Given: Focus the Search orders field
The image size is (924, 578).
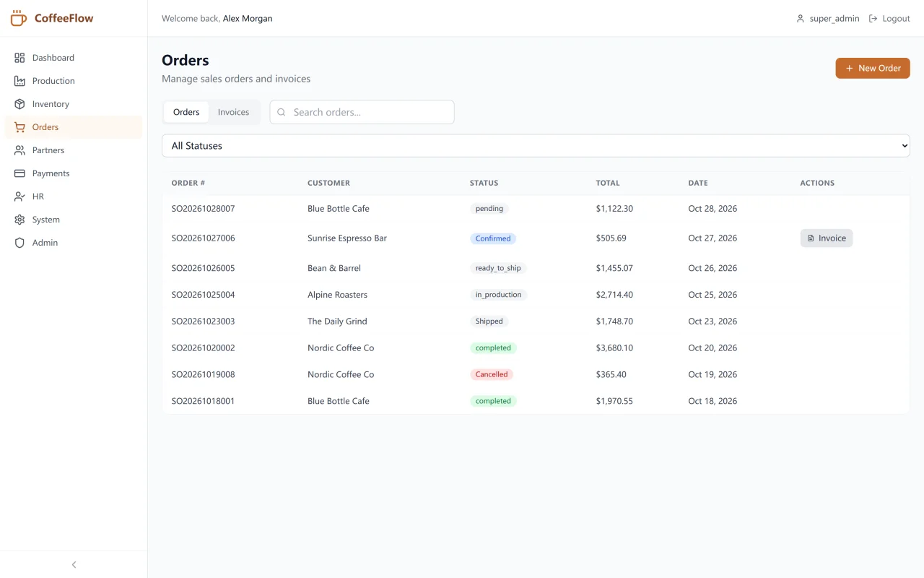Looking at the screenshot, I should [x=362, y=112].
